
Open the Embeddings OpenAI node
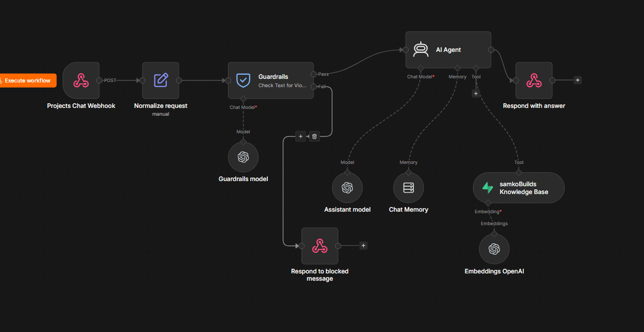point(494,249)
